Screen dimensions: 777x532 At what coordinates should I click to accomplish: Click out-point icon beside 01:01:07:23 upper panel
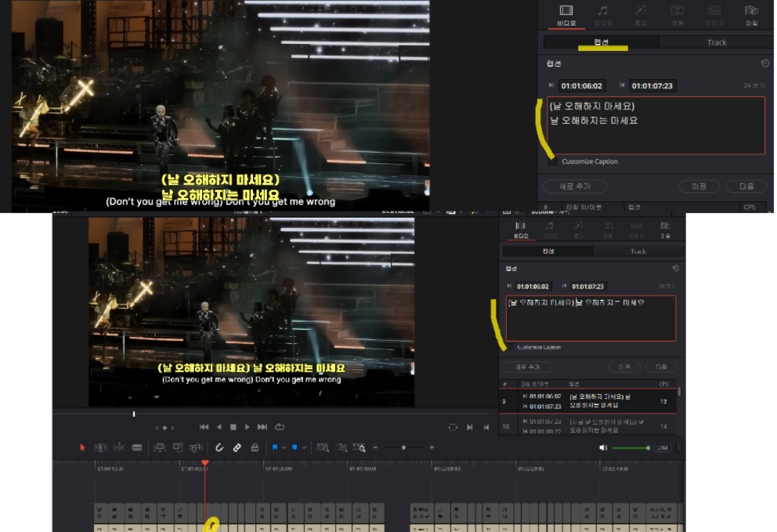coord(622,85)
